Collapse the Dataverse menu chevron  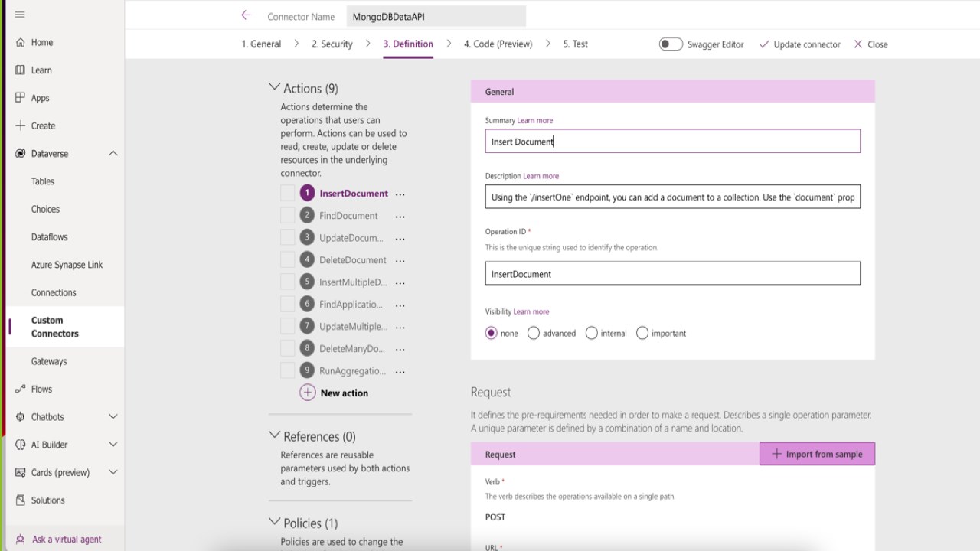click(x=113, y=154)
